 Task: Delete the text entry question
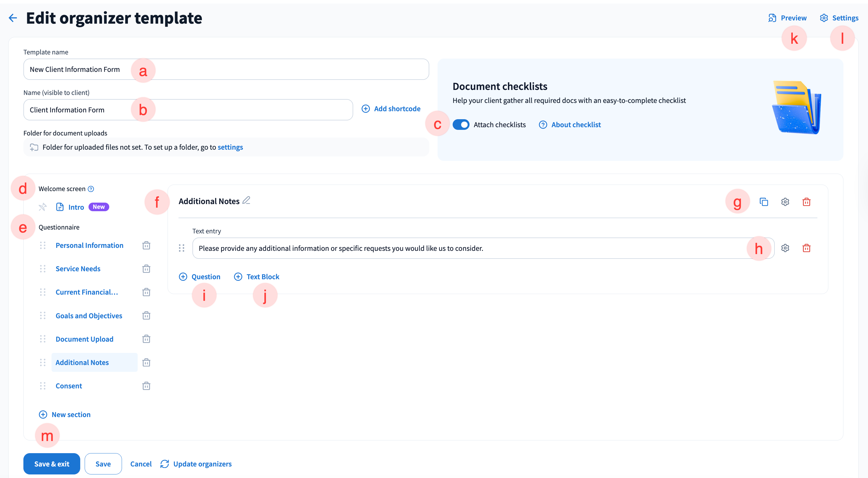tap(806, 248)
